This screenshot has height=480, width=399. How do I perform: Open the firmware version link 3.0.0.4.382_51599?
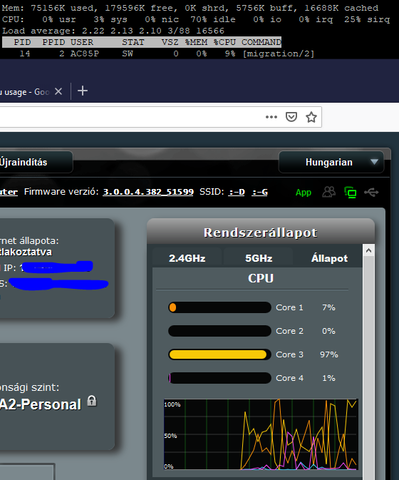pos(148,192)
